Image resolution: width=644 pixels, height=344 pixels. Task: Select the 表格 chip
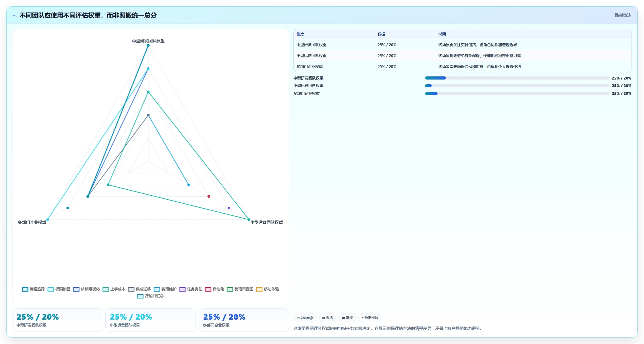tap(327, 318)
